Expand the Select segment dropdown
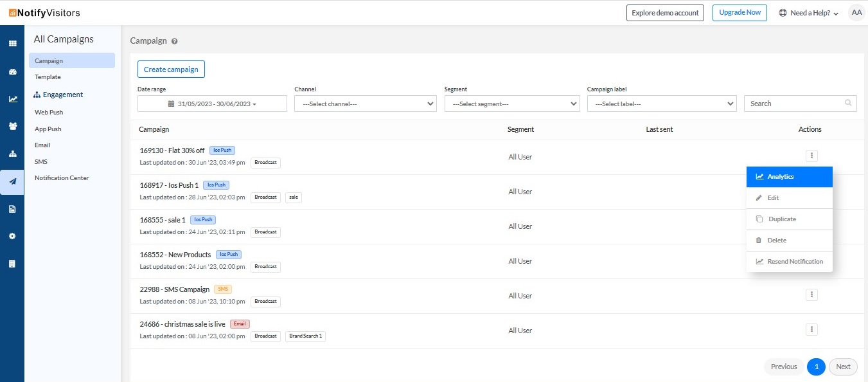Screen dimensions: 868x382 tap(512, 104)
